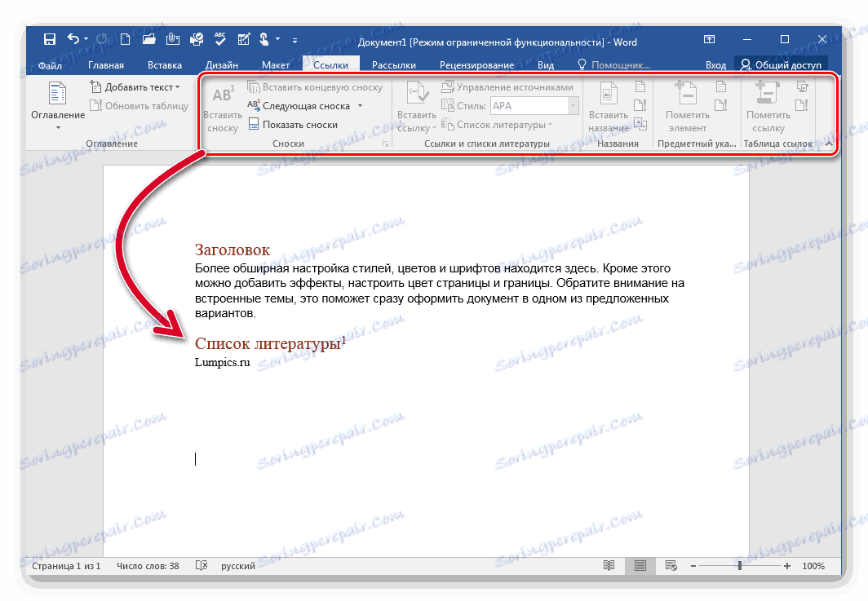The image size is (868, 601).
Task: Enable Web Layout view from the status bar
Action: click(x=671, y=565)
